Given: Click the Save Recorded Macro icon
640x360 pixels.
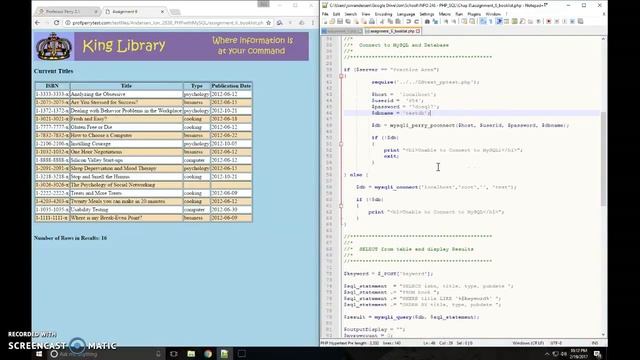Looking at the screenshot, I should (x=580, y=21).
